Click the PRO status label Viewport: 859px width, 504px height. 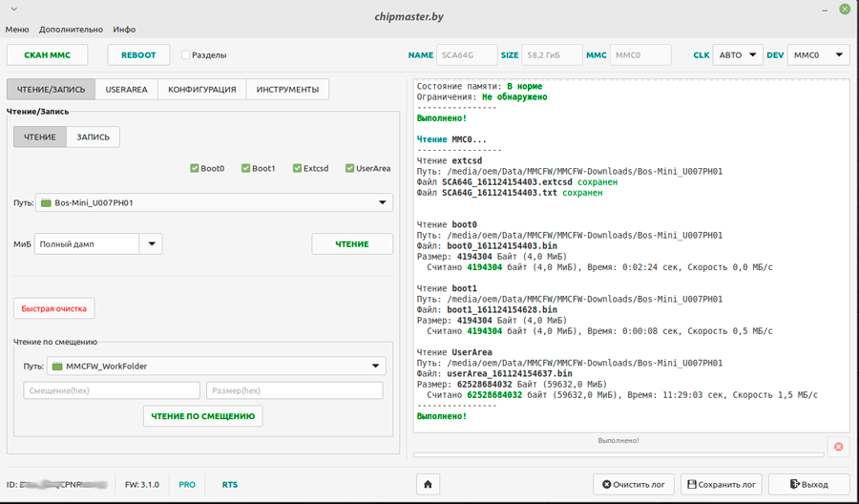pyautogui.click(x=187, y=484)
